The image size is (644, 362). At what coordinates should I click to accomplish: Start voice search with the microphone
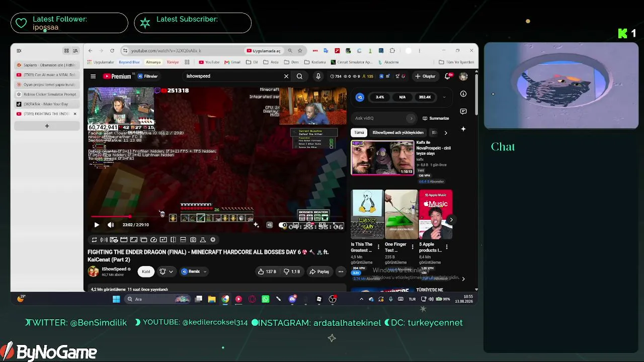(318, 76)
